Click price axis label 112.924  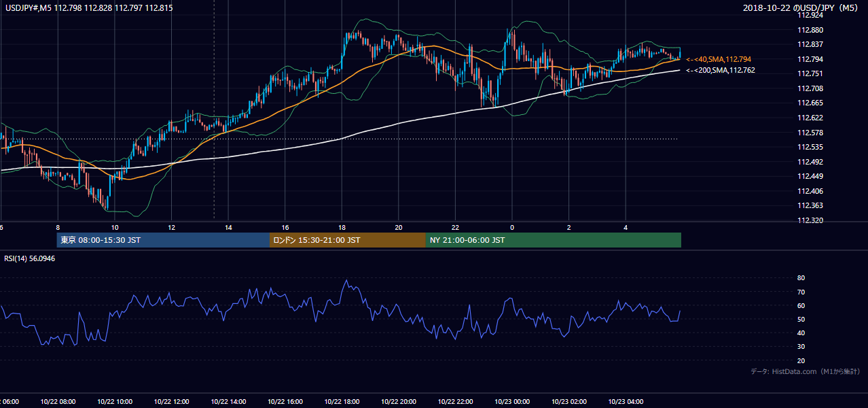coord(810,16)
